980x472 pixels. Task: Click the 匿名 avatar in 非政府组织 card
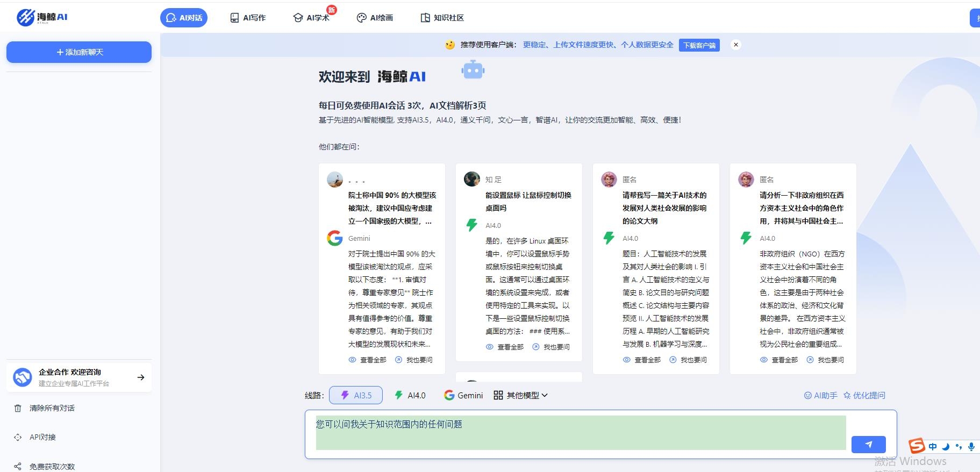pos(746,180)
